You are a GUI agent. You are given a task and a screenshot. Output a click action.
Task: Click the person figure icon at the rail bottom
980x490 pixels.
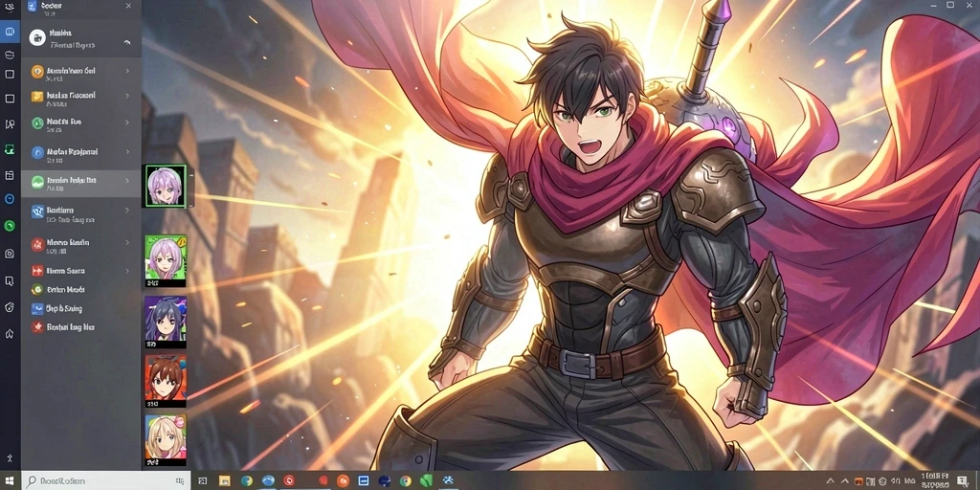[x=10, y=458]
